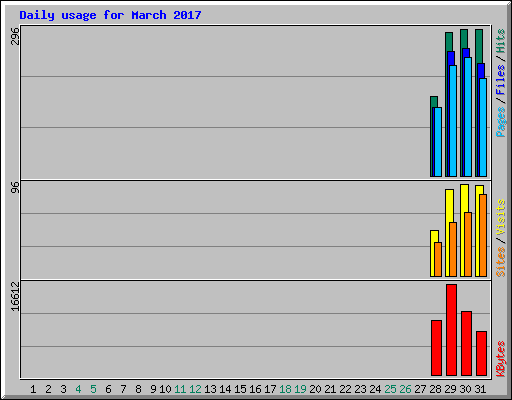Click the yellow Visits bar for day 28
The height and width of the screenshot is (400, 512).
coord(432,253)
